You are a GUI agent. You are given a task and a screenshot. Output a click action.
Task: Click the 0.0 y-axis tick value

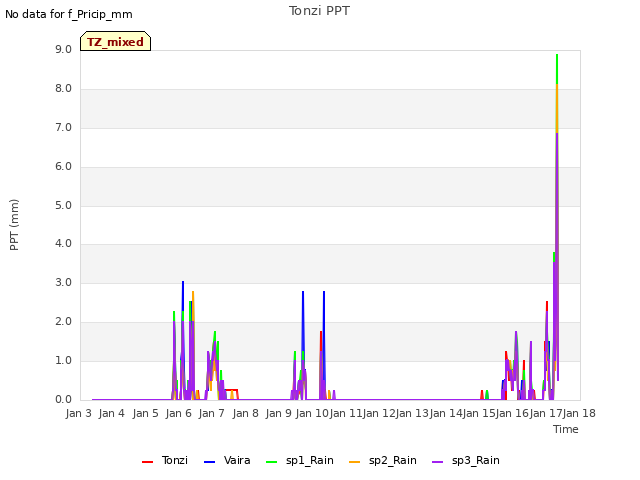(x=63, y=400)
